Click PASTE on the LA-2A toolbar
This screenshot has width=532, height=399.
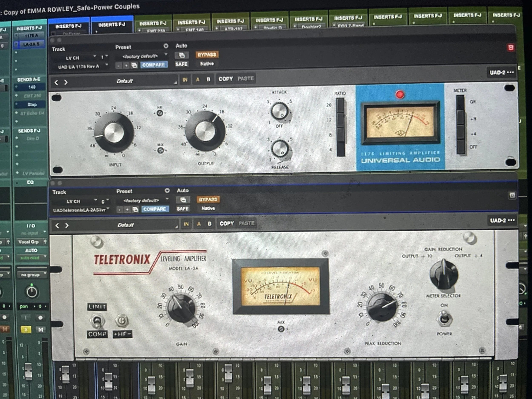[x=246, y=223]
